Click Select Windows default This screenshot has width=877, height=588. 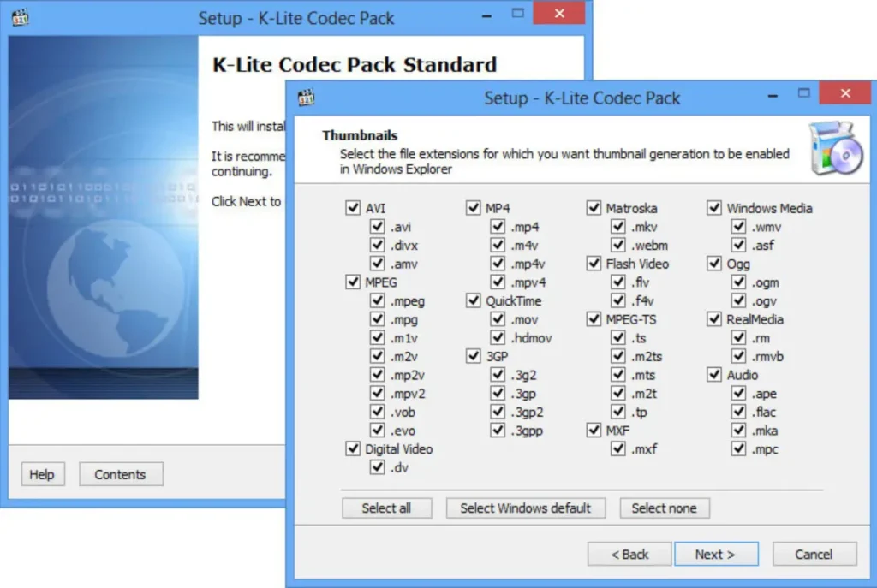tap(525, 508)
